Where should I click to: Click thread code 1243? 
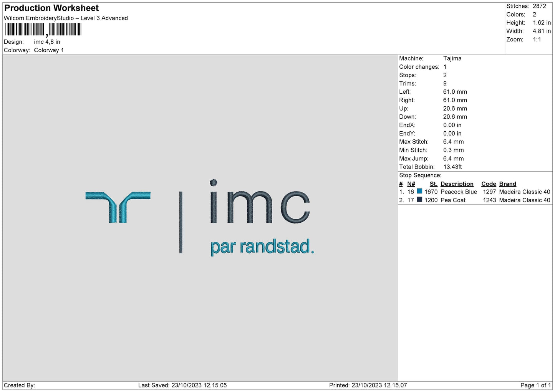coord(489,200)
